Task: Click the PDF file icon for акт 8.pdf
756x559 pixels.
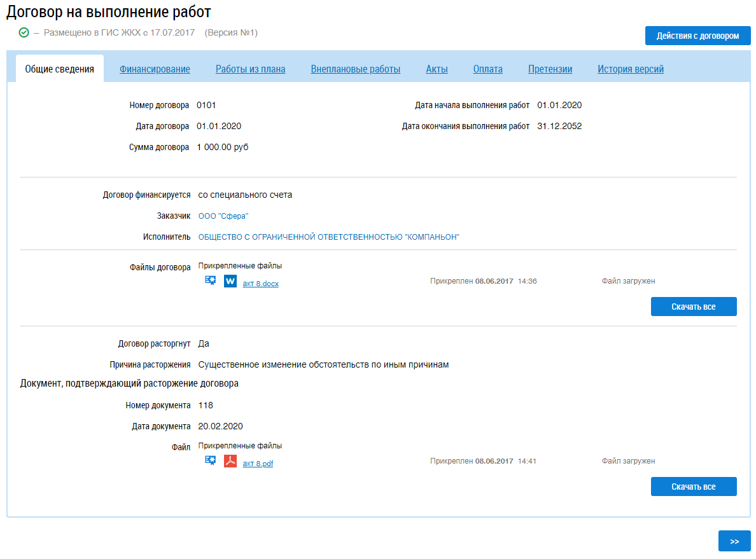Action: [x=230, y=461]
